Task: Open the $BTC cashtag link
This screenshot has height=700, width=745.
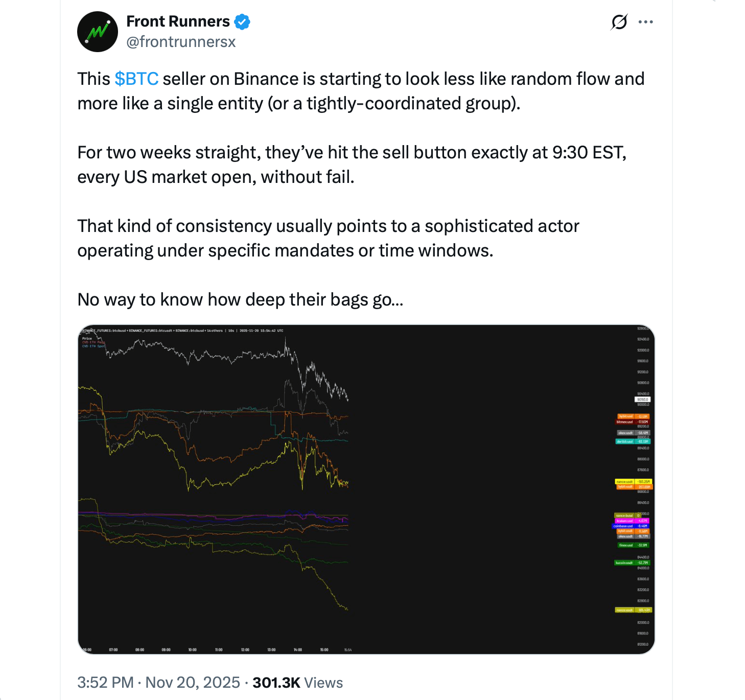Action: [136, 79]
